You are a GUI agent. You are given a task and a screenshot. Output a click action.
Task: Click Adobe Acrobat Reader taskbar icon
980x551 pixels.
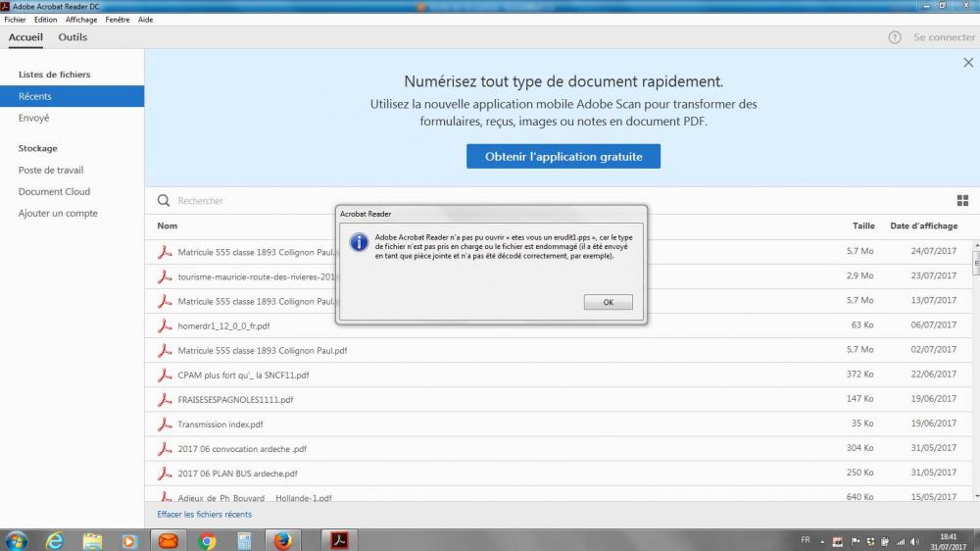pyautogui.click(x=339, y=540)
